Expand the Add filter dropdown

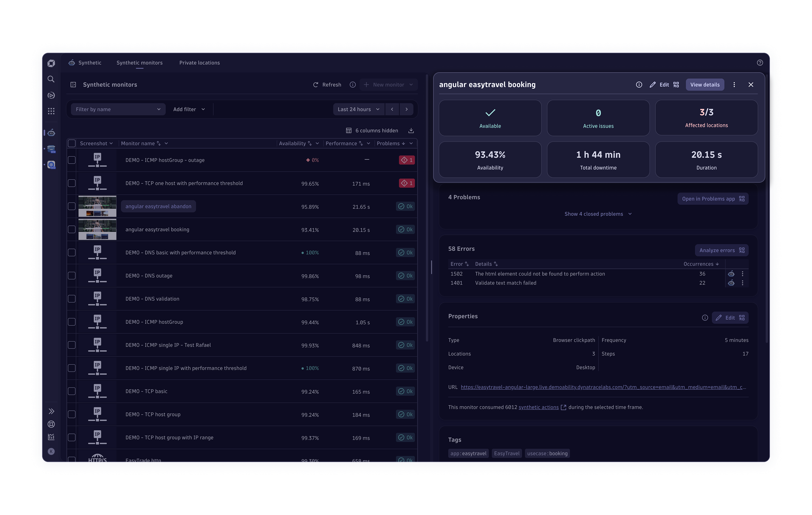pos(189,109)
